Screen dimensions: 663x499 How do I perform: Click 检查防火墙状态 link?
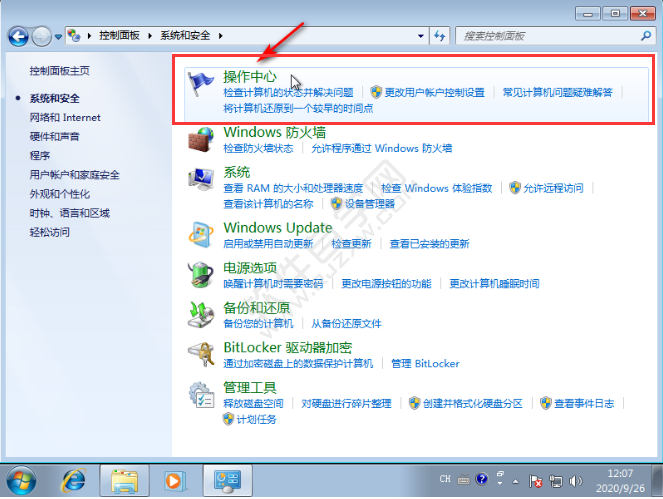(258, 148)
